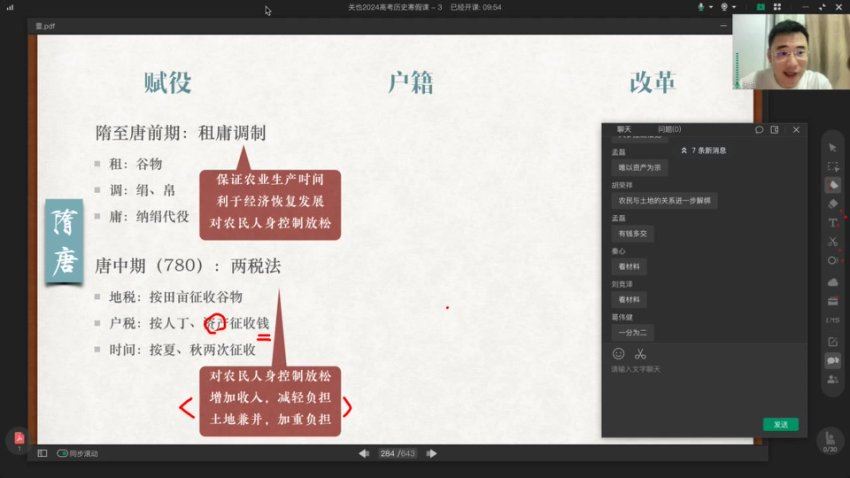850x478 pixels.
Task: Toggle the chat panel button in right toolbar
Action: click(x=832, y=360)
